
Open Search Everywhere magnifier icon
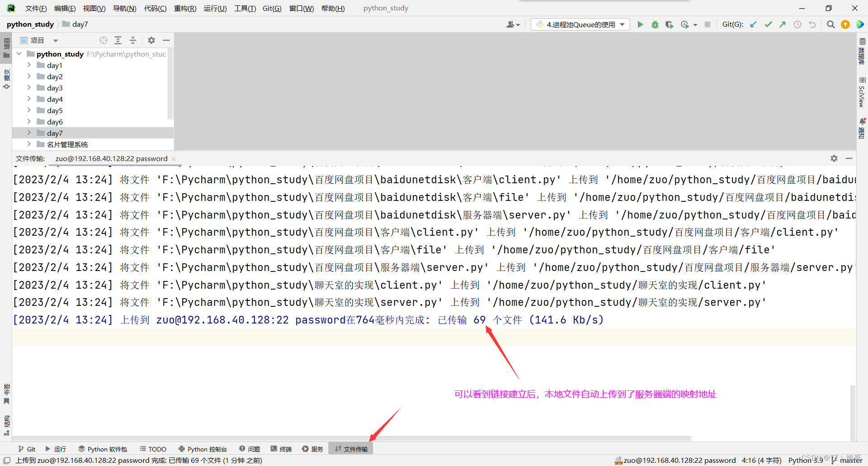coord(830,24)
